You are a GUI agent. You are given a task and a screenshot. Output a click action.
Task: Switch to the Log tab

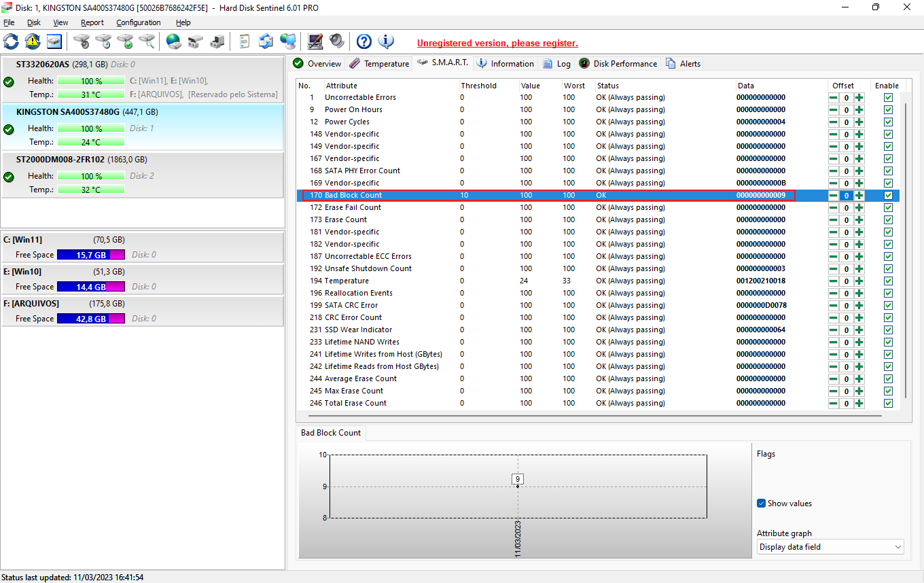point(557,63)
